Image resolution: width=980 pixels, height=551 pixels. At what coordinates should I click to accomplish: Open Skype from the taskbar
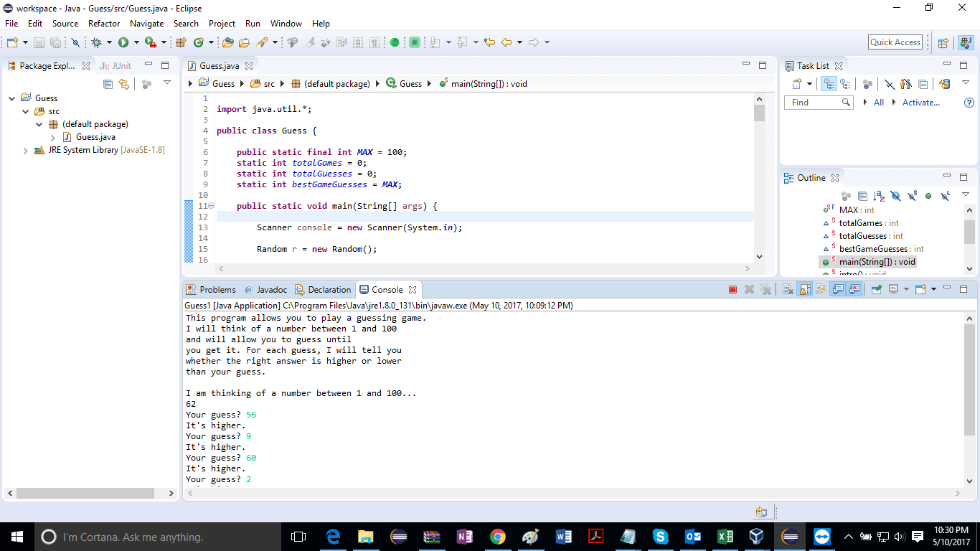(x=660, y=537)
